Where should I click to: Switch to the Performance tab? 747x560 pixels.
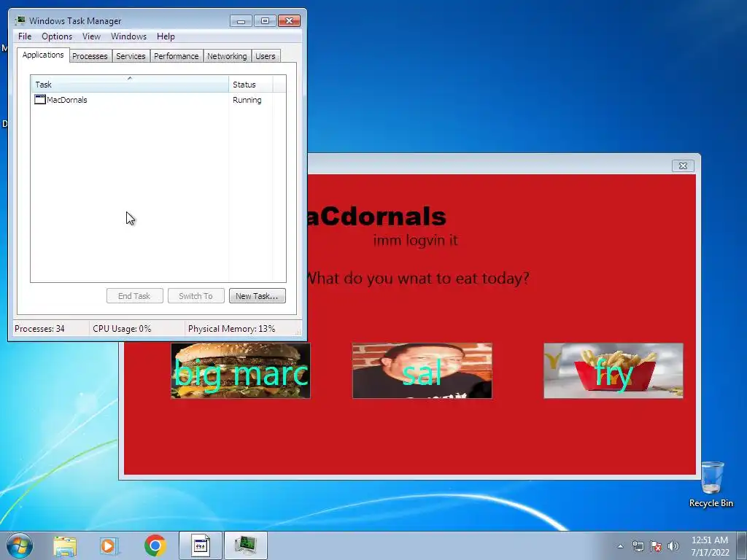pos(177,56)
